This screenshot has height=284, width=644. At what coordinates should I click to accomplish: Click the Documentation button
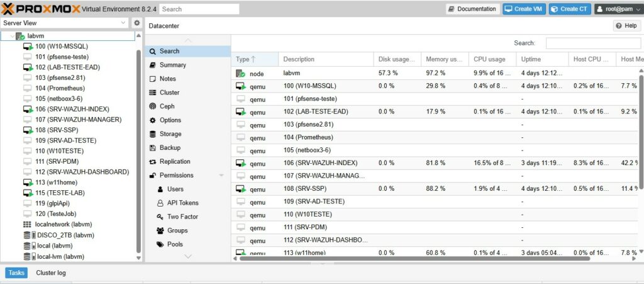coord(473,9)
